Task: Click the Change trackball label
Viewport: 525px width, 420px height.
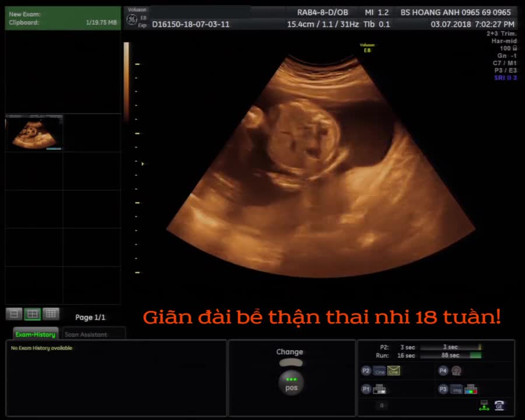Action: (x=289, y=352)
